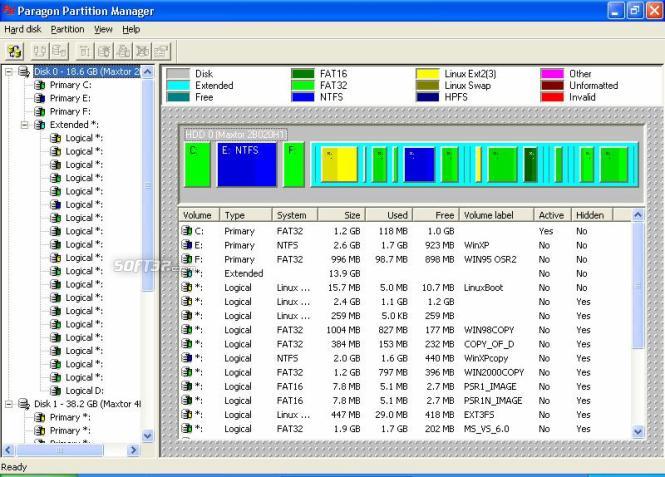Click the Other magenta legend swatch
The height and width of the screenshot is (477, 665).
[552, 74]
